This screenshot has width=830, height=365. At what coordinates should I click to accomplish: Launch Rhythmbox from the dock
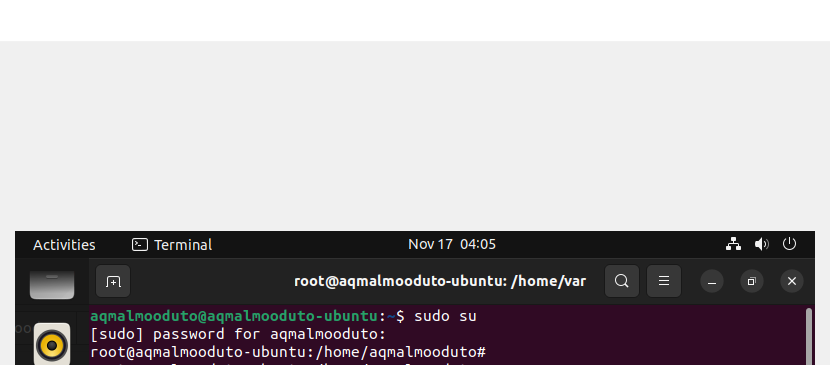(52, 344)
